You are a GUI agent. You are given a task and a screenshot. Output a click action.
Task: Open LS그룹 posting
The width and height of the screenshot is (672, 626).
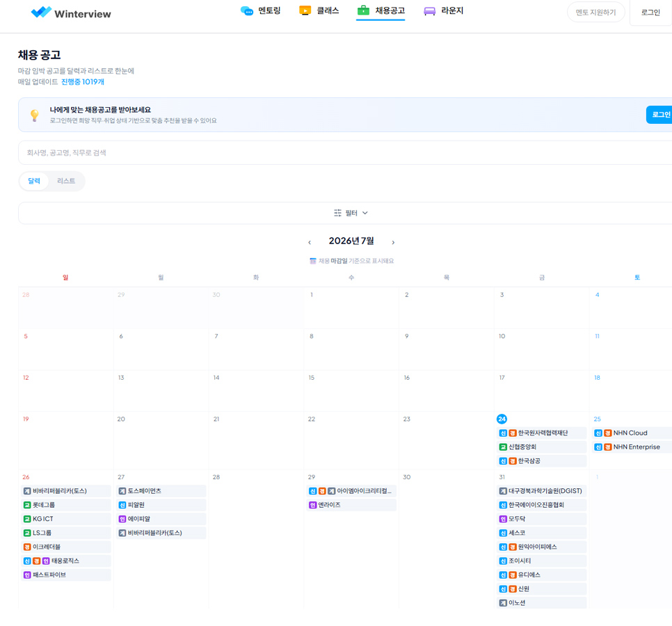(66, 533)
